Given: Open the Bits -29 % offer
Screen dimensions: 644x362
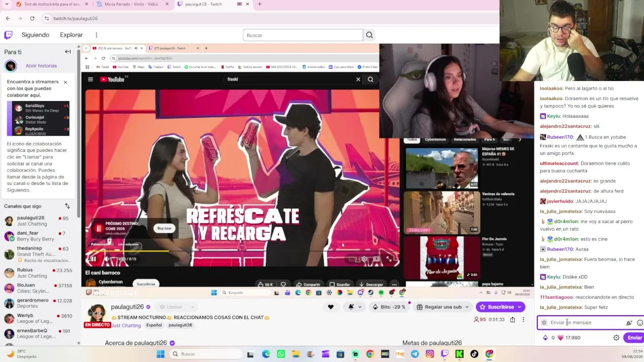Looking at the screenshot, I should (x=389, y=307).
